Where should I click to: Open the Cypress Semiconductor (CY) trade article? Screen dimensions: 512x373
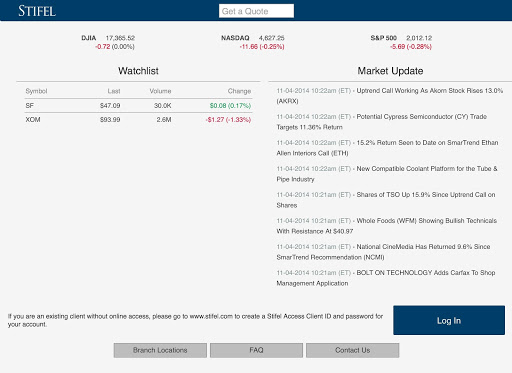click(382, 122)
